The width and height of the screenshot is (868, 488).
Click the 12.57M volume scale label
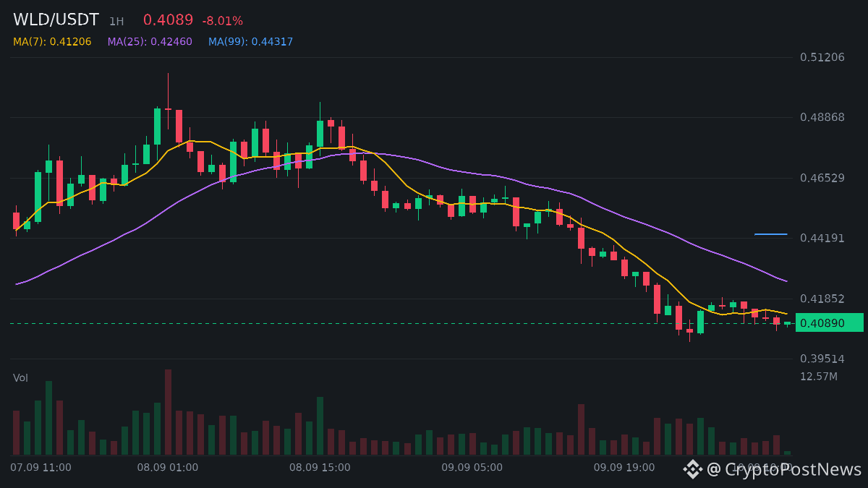point(819,377)
